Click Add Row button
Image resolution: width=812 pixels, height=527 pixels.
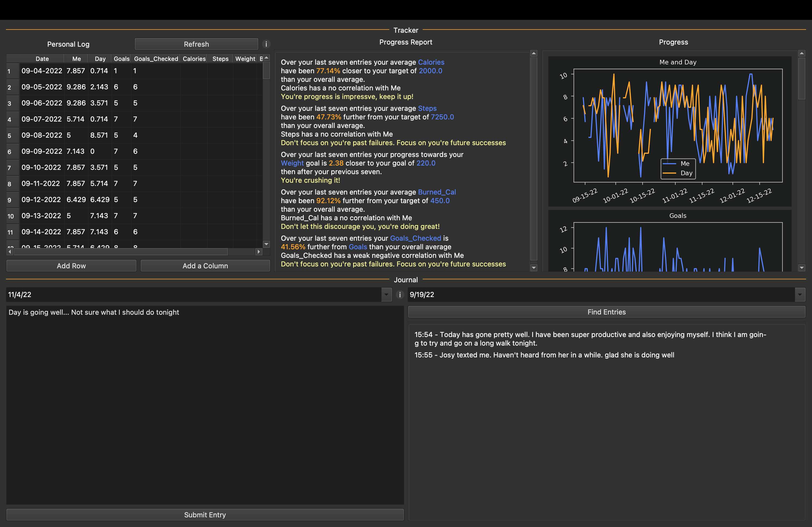point(71,266)
